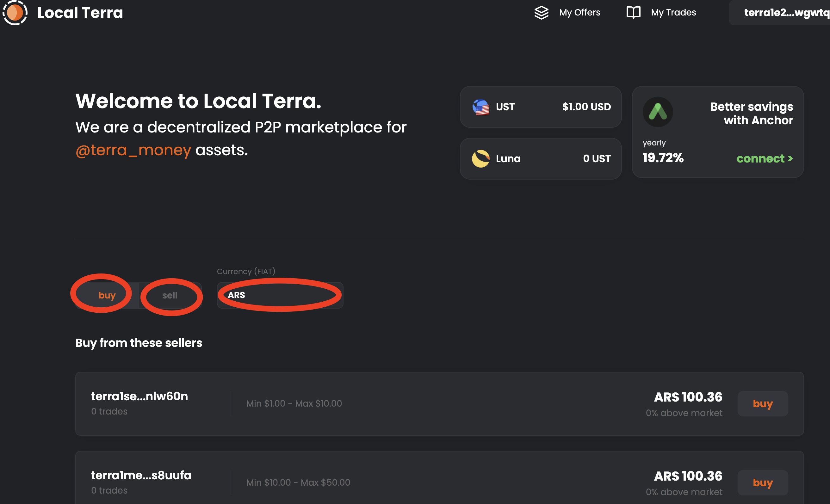Click the Local Terra logo icon
The image size is (830, 504).
(x=15, y=12)
